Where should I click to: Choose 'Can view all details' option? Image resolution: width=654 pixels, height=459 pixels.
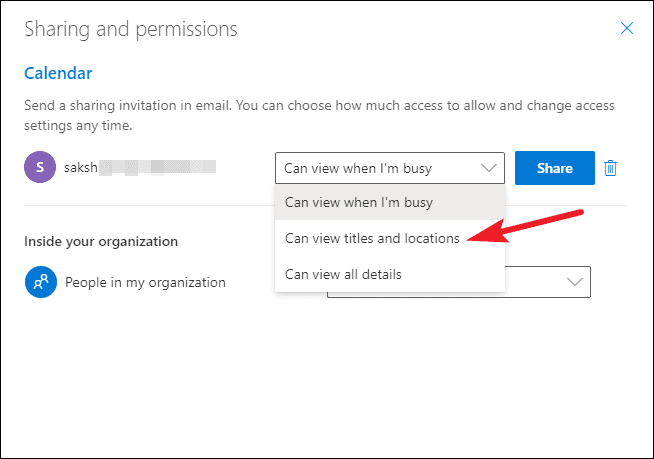coord(390,274)
